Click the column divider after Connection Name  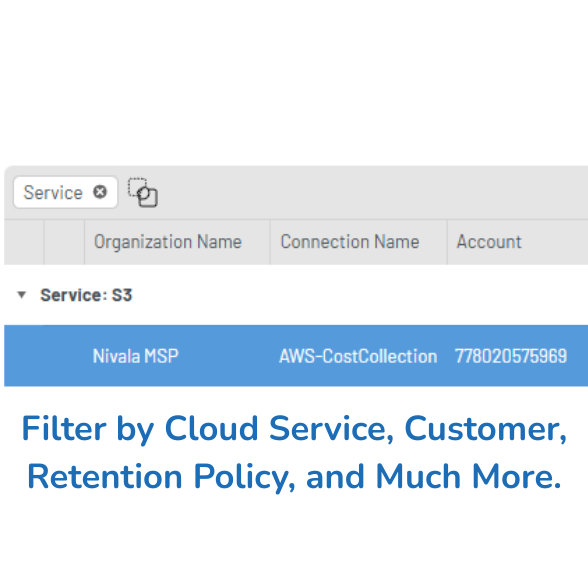(447, 242)
